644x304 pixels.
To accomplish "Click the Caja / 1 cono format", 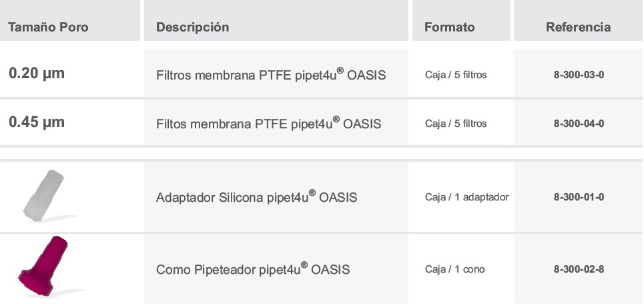I will click(x=454, y=270).
